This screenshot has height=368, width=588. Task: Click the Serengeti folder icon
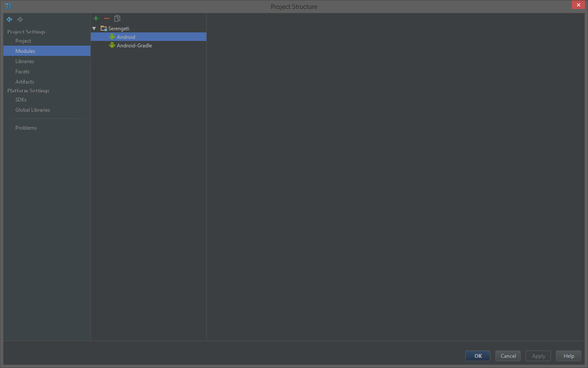pos(104,28)
